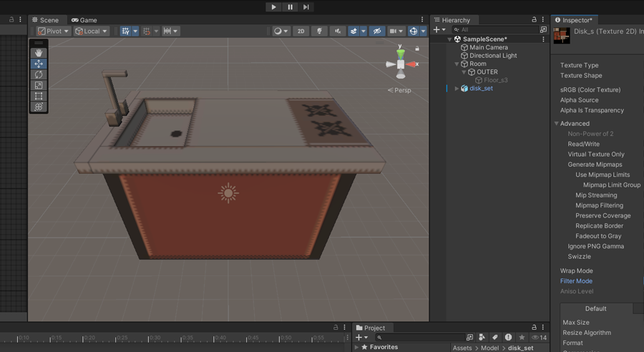This screenshot has width=644, height=352.
Task: Expand the disk_set hierarchy item
Action: (457, 89)
